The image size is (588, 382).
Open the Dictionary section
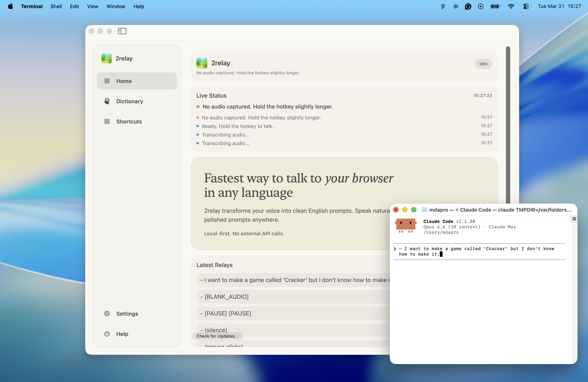click(129, 101)
